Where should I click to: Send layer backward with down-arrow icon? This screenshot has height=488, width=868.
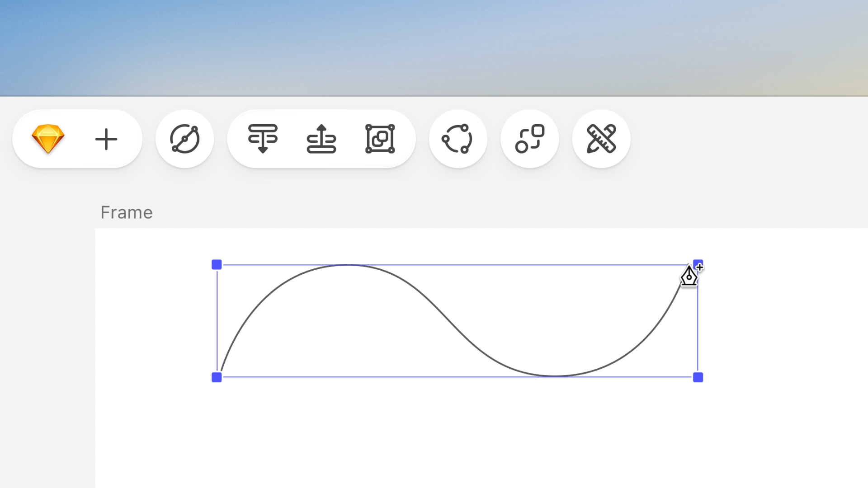coord(263,139)
